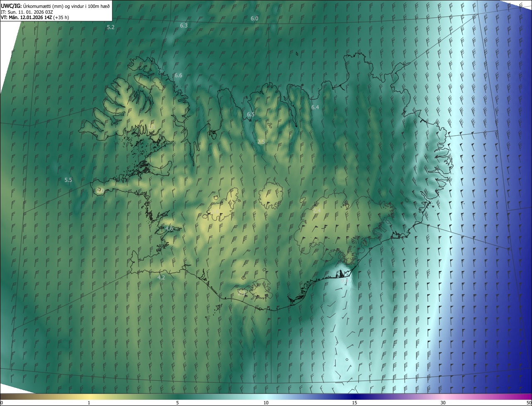Click the colour scale tick label '15'
The image size is (532, 406).
[355, 403]
